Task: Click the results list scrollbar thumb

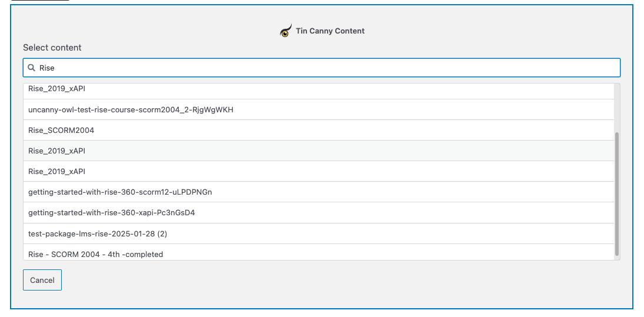Action: coord(616,194)
